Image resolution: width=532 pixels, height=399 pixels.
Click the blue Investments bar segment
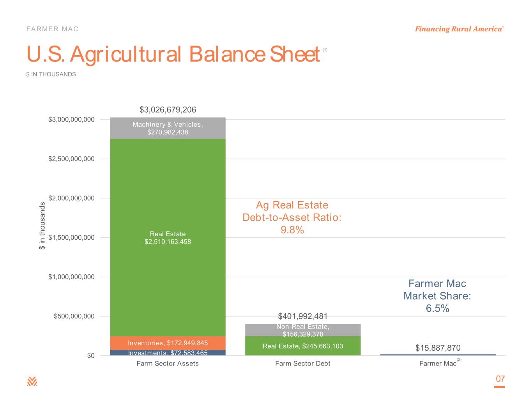click(x=168, y=353)
